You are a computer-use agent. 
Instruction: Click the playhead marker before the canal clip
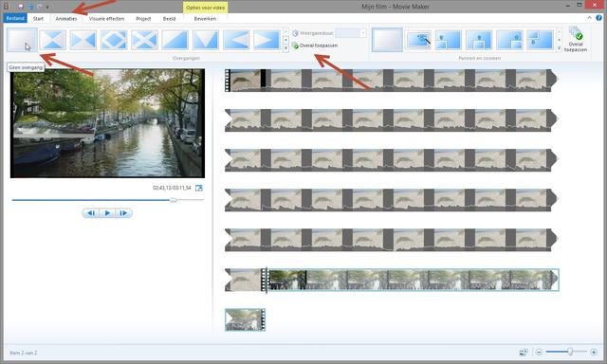267,280
